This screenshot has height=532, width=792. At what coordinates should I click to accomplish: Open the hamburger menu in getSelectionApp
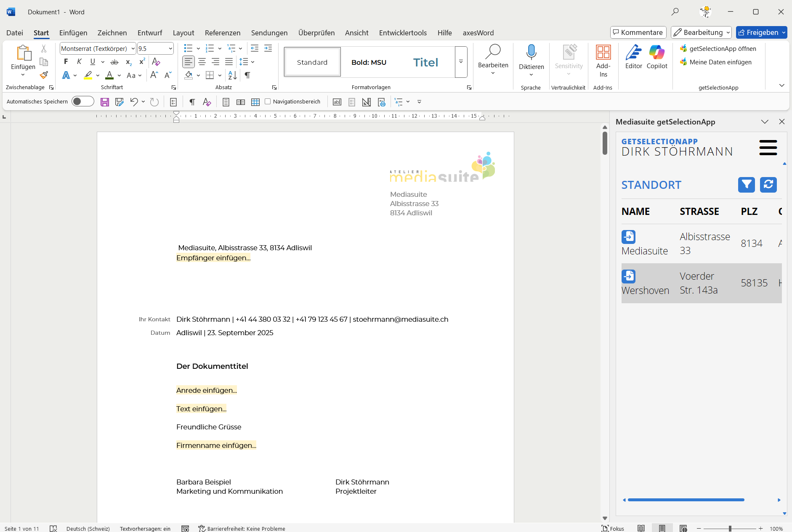(x=768, y=148)
